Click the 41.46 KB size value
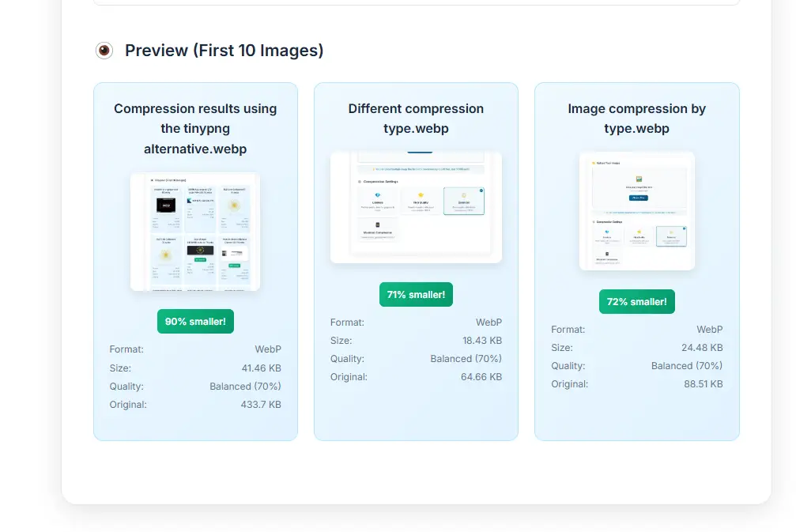 click(261, 368)
